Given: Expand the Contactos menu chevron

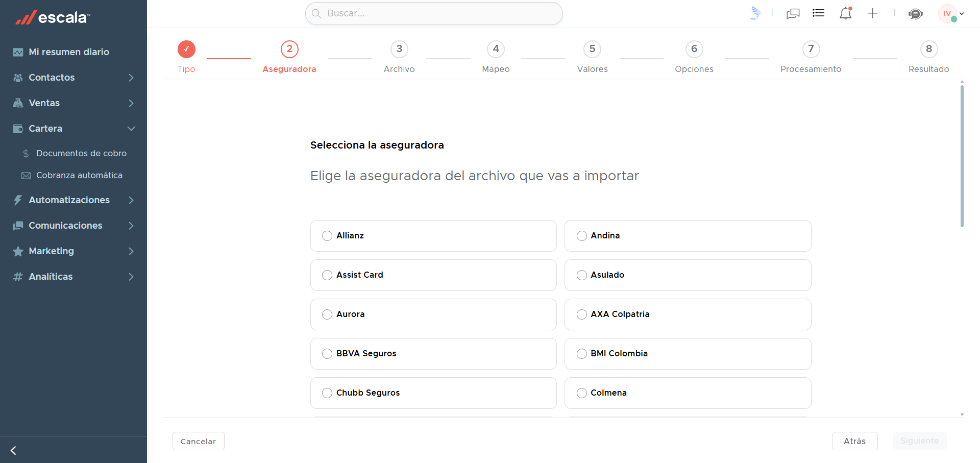Looking at the screenshot, I should coord(131,78).
